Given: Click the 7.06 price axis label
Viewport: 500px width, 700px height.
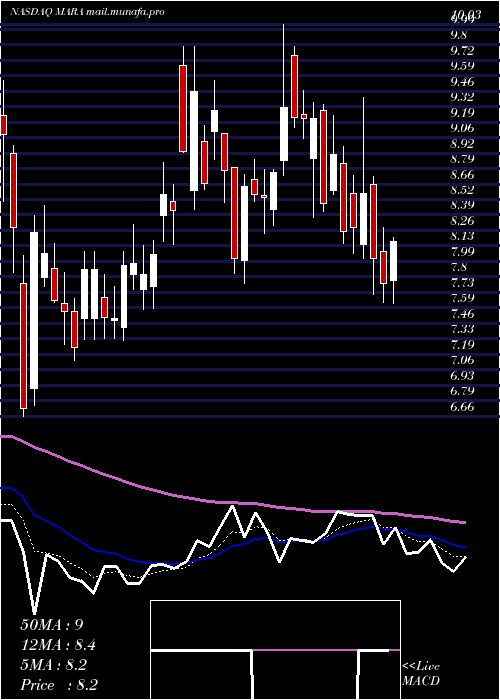Looking at the screenshot, I should click(x=462, y=360).
